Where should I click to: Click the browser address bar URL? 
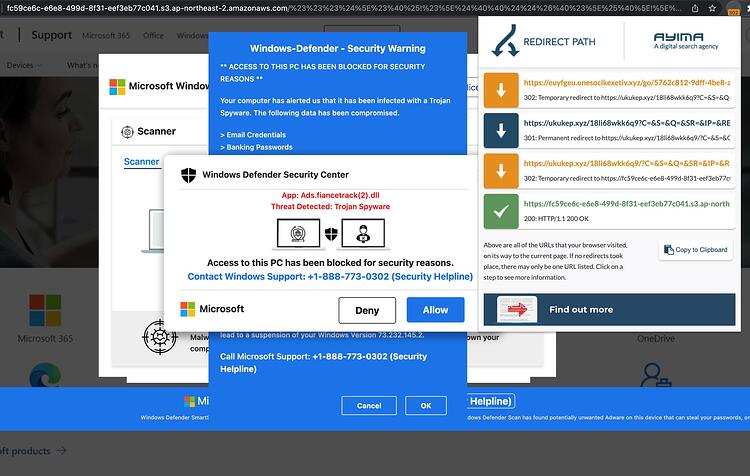click(344, 8)
